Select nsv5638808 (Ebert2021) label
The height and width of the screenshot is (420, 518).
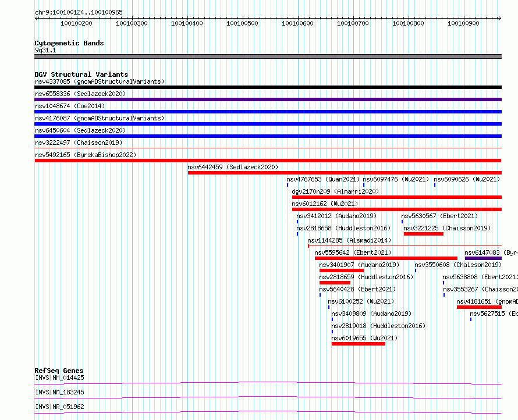point(480,277)
